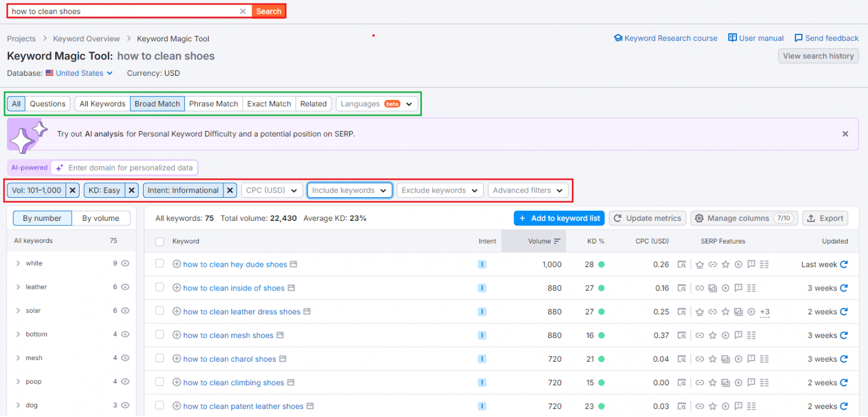This screenshot has width=868, height=417.
Task: Check the 'how to clean climbing shoes' keyword
Action: tap(159, 383)
